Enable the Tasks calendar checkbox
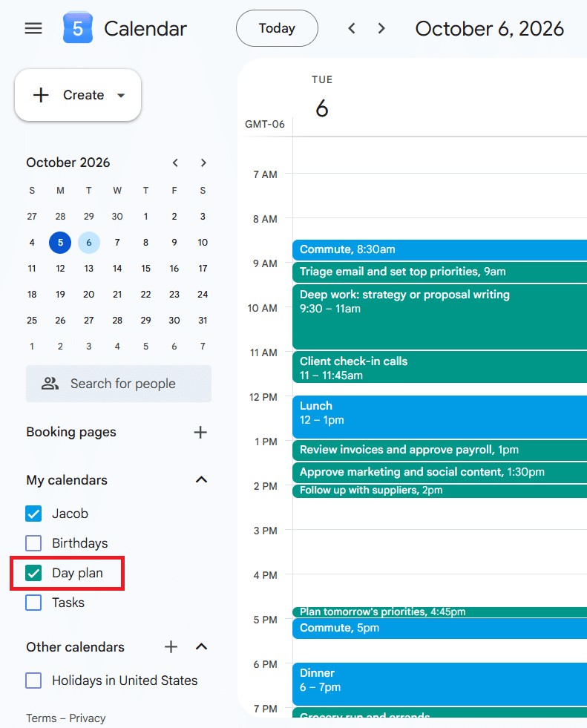This screenshot has height=728, width=587. (33, 603)
